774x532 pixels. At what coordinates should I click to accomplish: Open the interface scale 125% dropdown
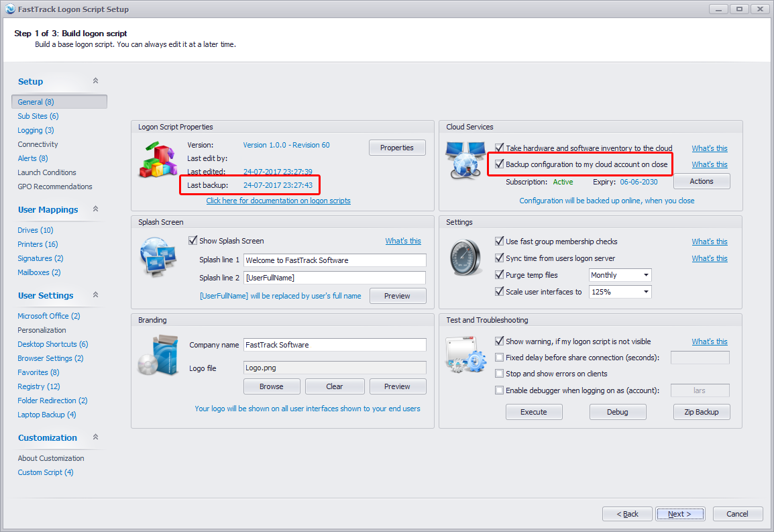pyautogui.click(x=620, y=292)
